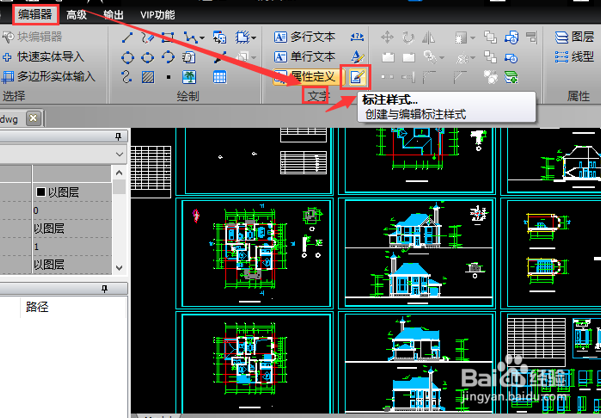Select the Arc drawing tool
The image size is (601, 418).
coord(167,58)
